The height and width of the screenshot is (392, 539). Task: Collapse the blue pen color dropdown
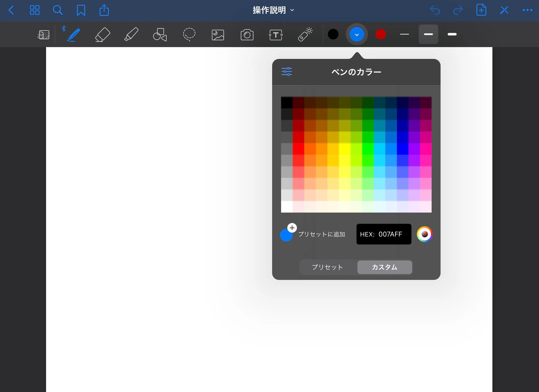[357, 34]
